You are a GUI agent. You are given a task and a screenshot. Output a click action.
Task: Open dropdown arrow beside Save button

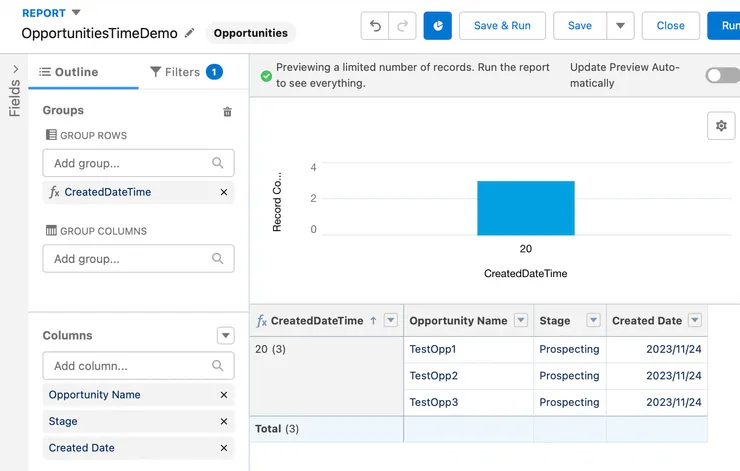click(x=620, y=26)
